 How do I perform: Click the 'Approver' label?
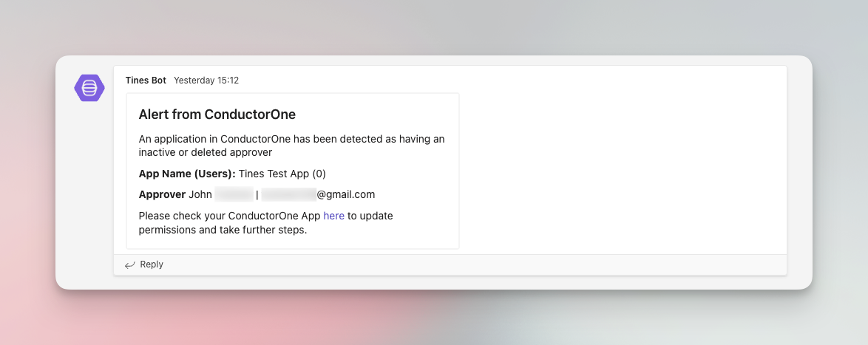click(162, 194)
